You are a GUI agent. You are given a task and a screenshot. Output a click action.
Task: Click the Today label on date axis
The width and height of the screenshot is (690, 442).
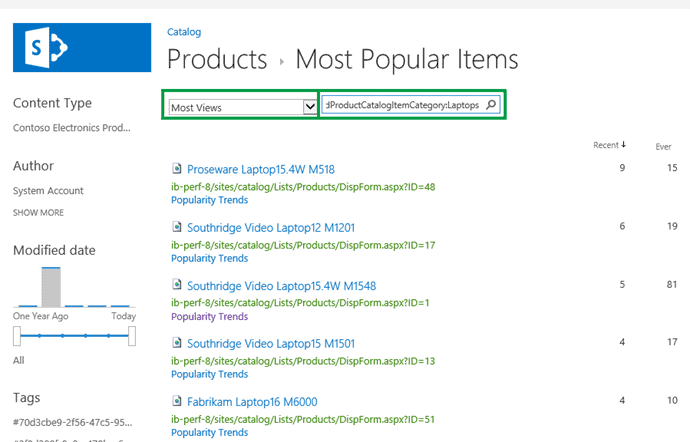[124, 316]
